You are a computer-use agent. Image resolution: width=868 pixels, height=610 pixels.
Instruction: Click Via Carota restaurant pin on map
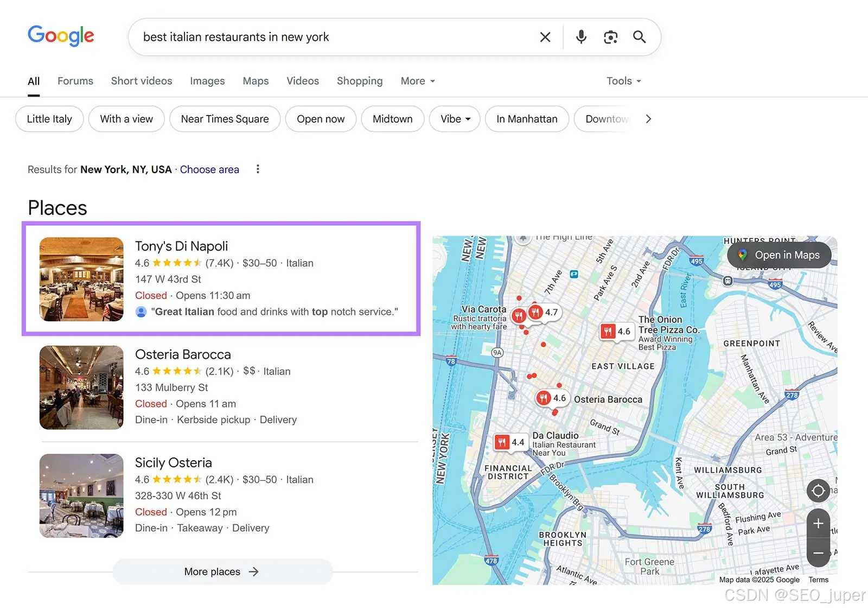coord(519,315)
